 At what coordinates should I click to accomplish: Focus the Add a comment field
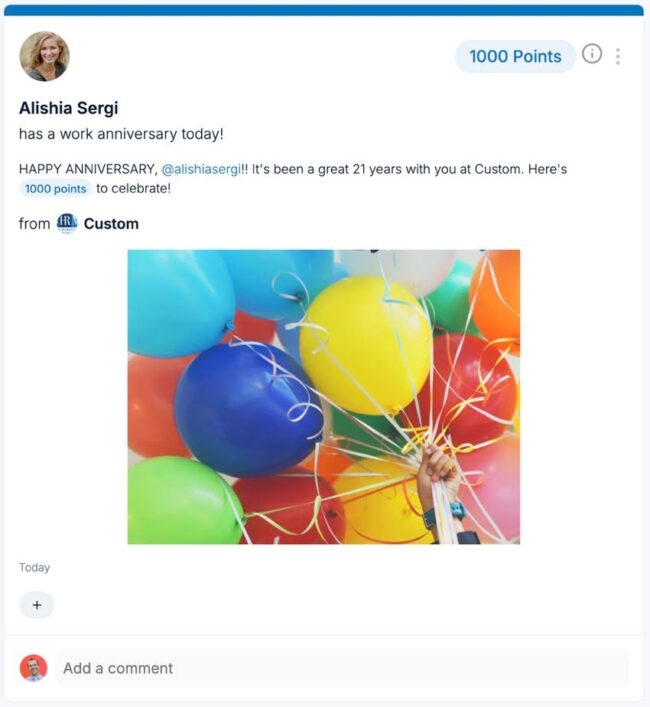pyautogui.click(x=340, y=668)
